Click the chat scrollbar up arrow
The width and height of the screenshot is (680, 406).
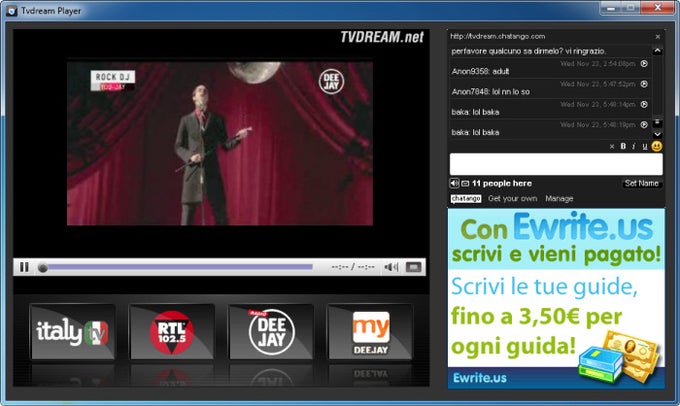click(657, 51)
